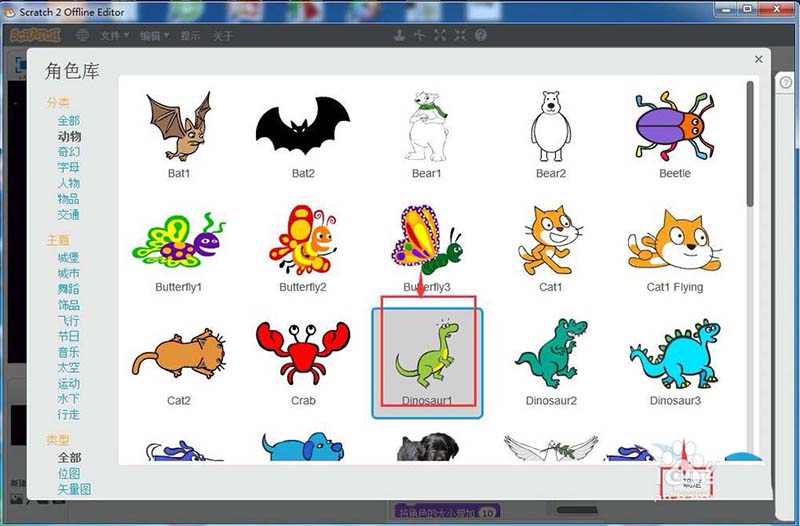Filter sprites by 交通 category
The width and height of the screenshot is (800, 526).
68,214
